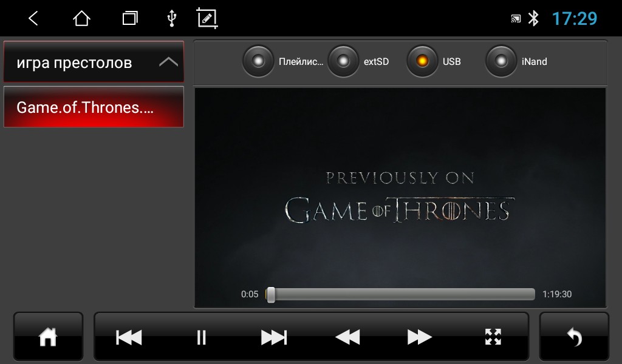Show recent apps overview
The height and width of the screenshot is (364, 622).
click(x=130, y=18)
